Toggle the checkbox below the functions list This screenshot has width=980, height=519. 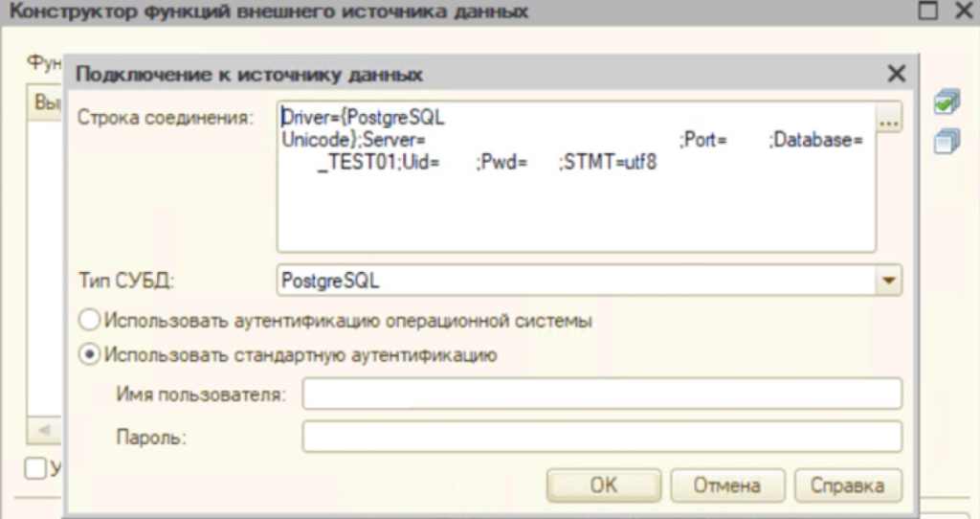coord(35,468)
